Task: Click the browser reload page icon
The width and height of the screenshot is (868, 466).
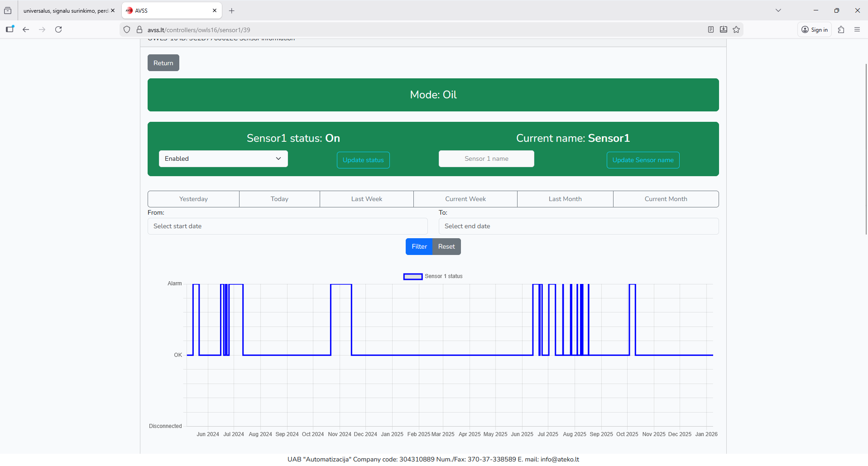Action: 58,29
